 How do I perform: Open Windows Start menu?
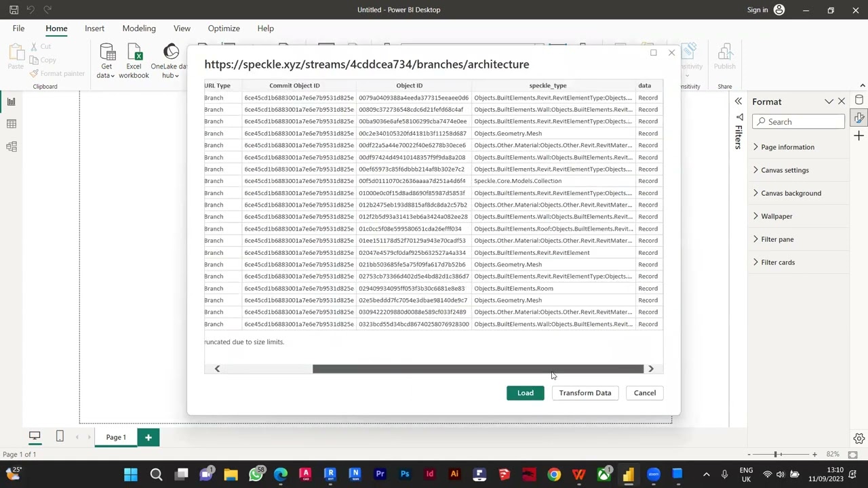(131, 474)
